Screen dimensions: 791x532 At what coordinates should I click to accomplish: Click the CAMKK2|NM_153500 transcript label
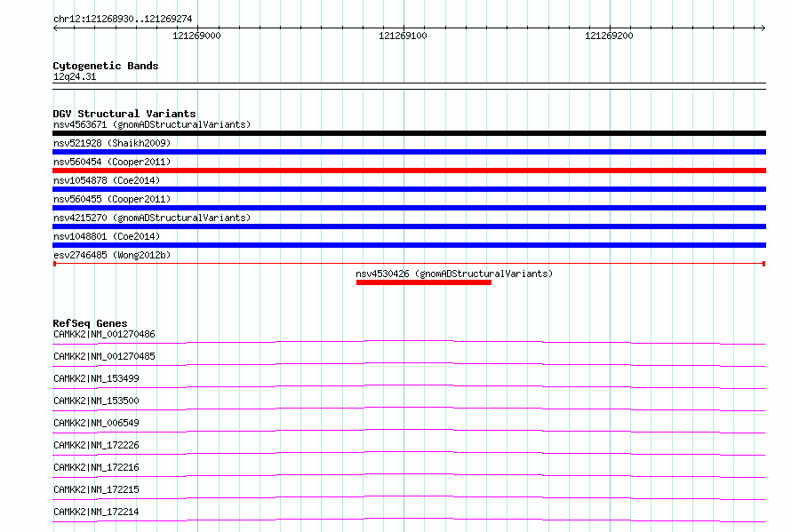pos(96,401)
